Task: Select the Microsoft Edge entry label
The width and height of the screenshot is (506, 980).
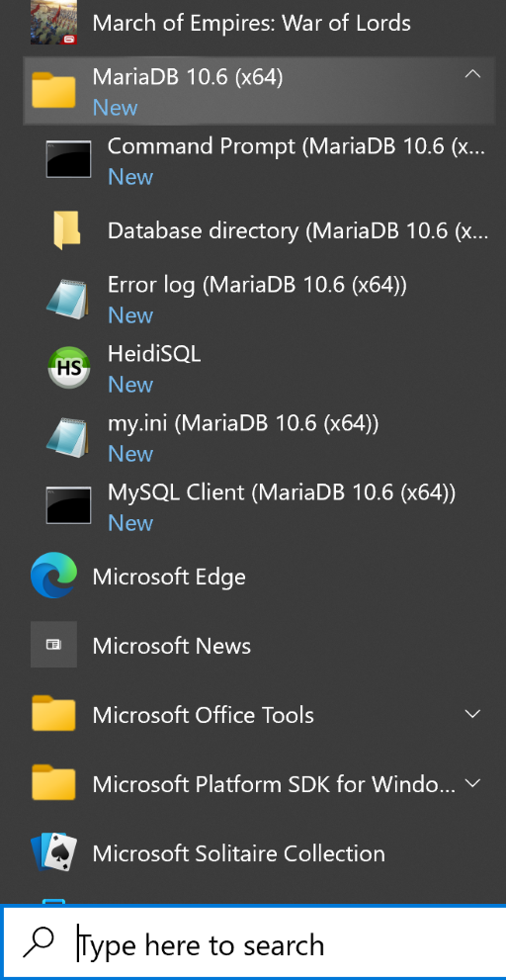Action: tap(169, 577)
